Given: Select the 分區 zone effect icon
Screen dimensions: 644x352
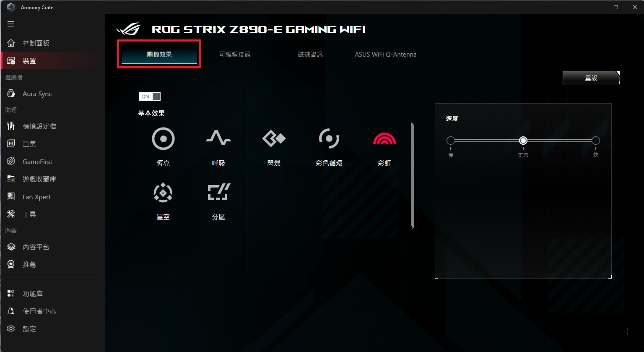Looking at the screenshot, I should pos(219,193).
